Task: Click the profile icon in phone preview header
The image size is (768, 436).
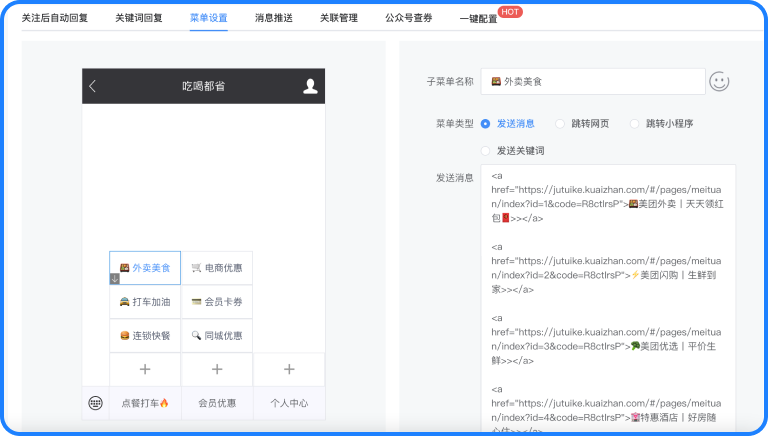Action: [310, 86]
